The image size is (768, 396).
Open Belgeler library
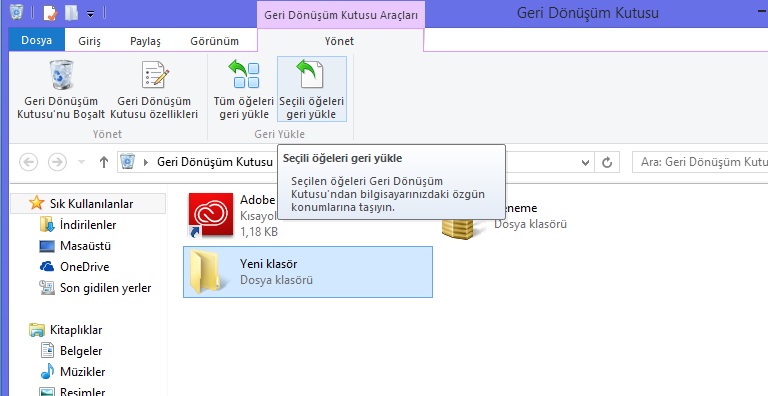(81, 351)
